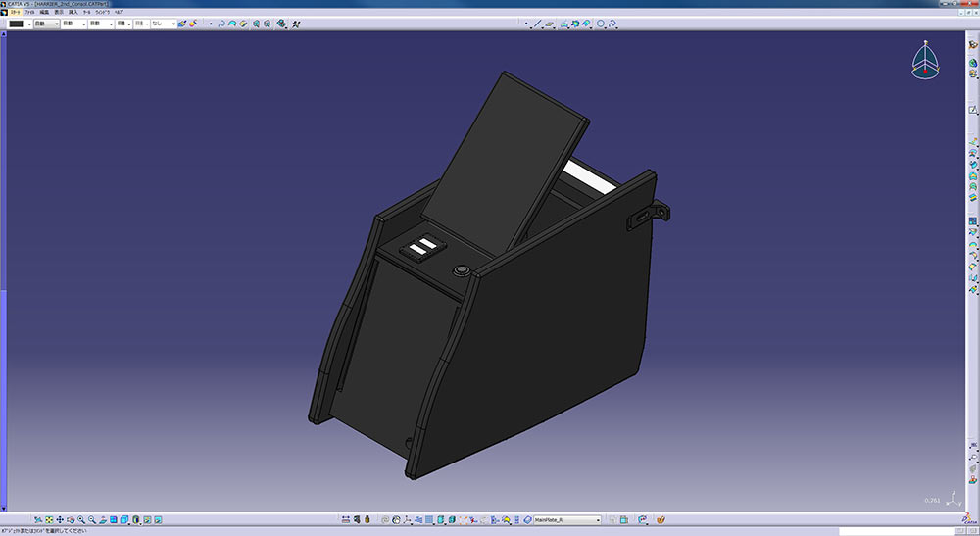Click the blue grid work-on-support icon
This screenshot has height=536, width=980.
tap(429, 519)
